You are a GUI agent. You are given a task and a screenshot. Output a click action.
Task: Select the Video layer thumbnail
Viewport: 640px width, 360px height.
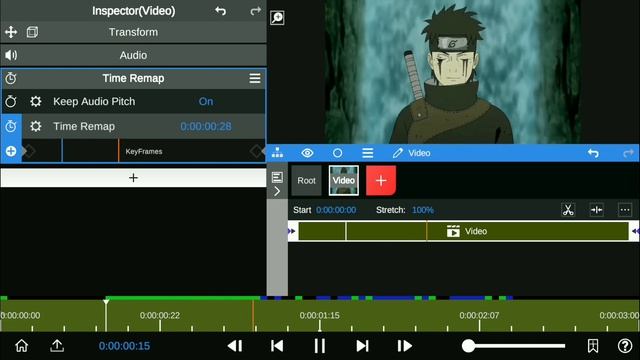click(344, 180)
